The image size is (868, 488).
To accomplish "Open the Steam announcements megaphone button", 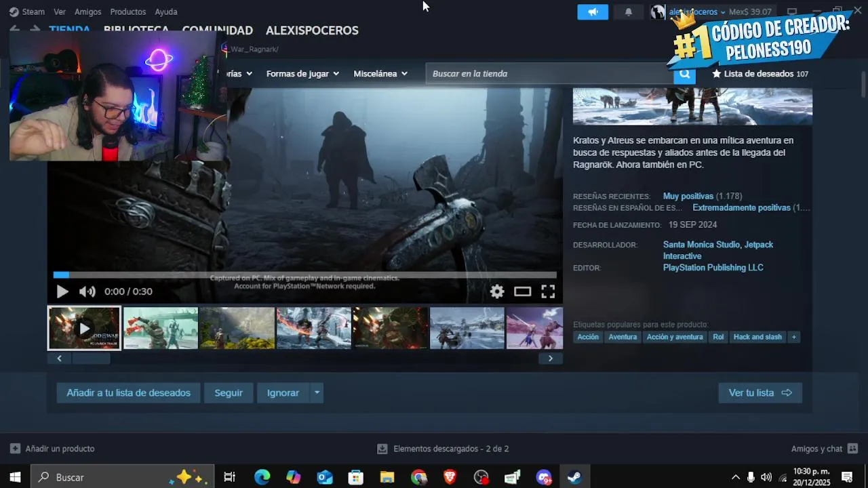I will coord(593,12).
